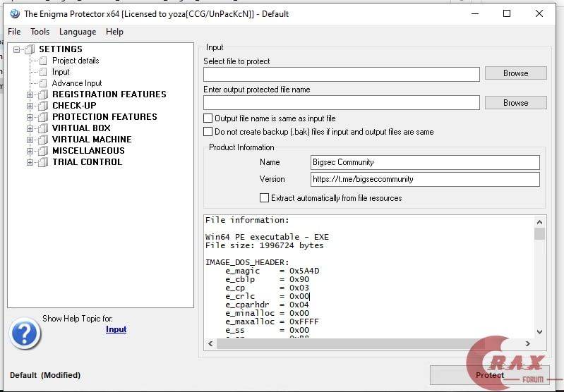Open the Language menu
564x392 pixels.
click(x=78, y=32)
